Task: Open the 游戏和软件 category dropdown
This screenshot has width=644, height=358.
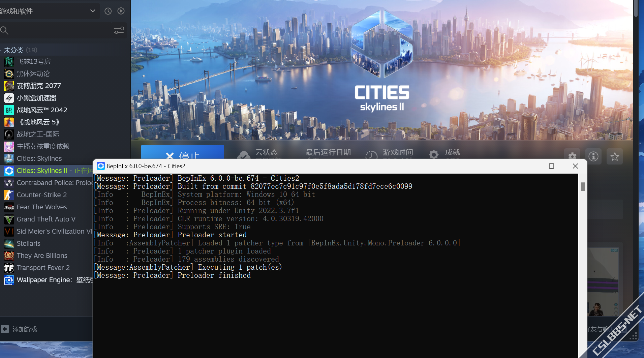Action: point(49,11)
